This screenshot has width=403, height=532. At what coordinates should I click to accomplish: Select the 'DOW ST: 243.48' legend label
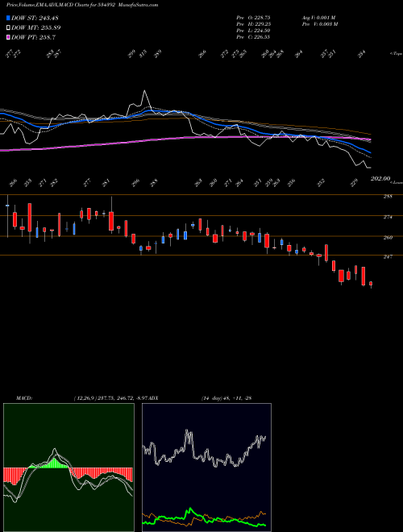(35, 18)
